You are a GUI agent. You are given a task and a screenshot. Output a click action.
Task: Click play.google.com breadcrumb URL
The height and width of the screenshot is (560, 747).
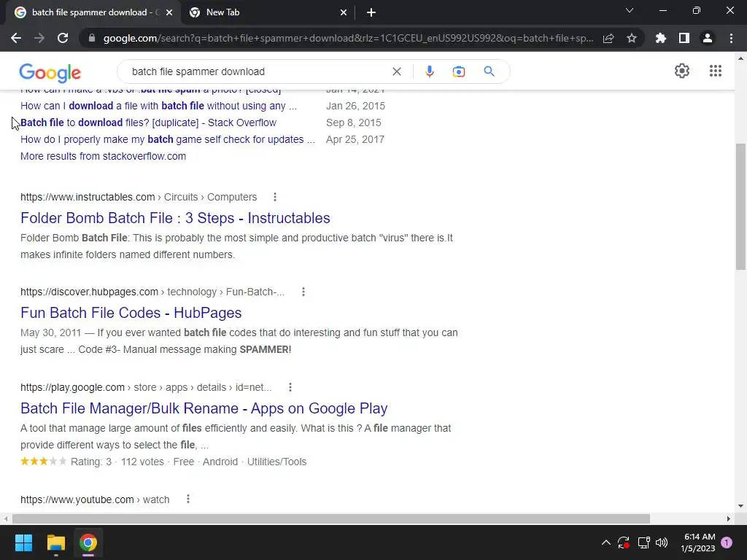tap(146, 387)
